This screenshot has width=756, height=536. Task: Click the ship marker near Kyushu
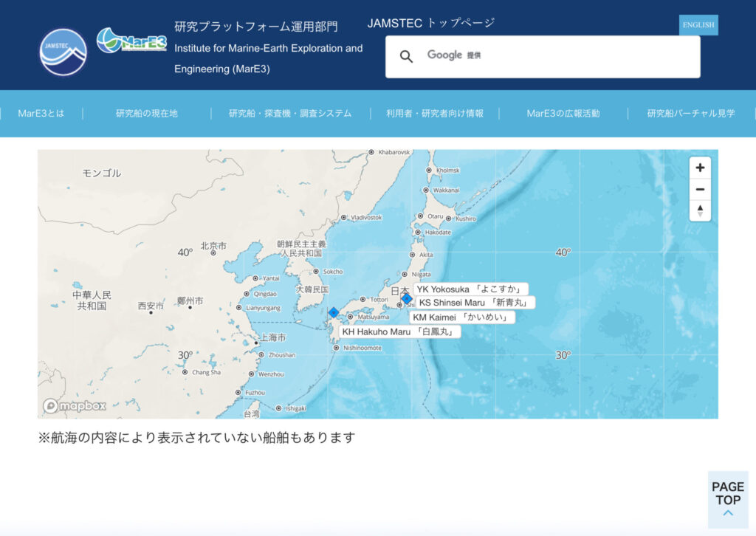[334, 312]
